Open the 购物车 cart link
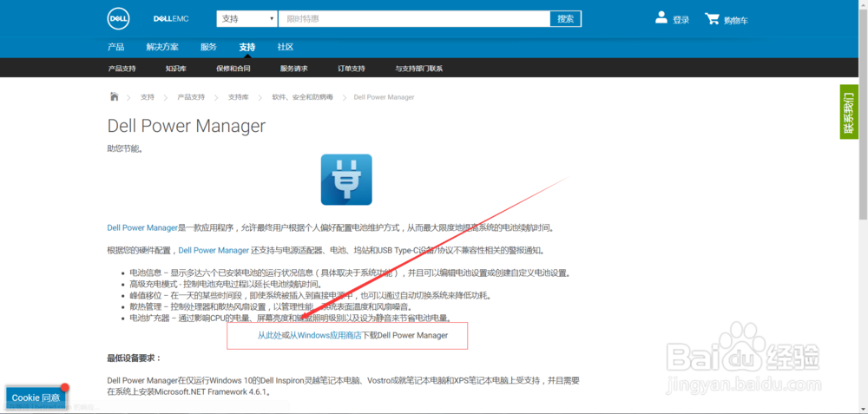Screen dimensions: 868x414 pos(736,21)
